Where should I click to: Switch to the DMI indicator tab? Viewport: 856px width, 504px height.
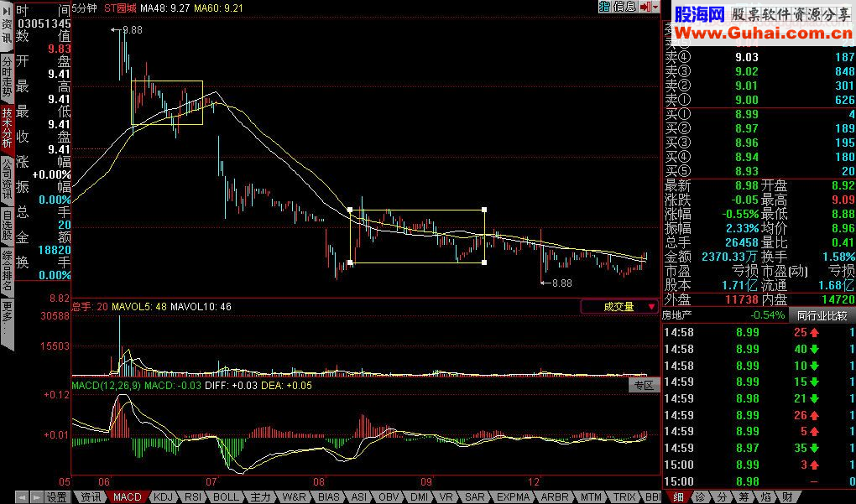pyautogui.click(x=419, y=497)
